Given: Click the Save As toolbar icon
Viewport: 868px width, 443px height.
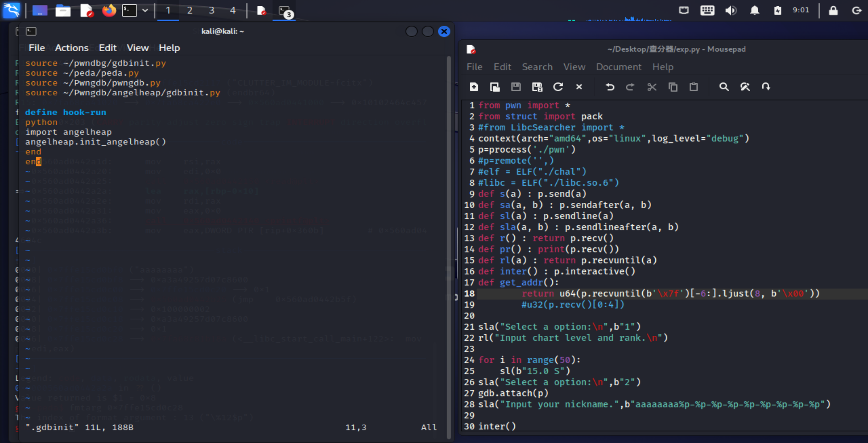Looking at the screenshot, I should point(537,87).
